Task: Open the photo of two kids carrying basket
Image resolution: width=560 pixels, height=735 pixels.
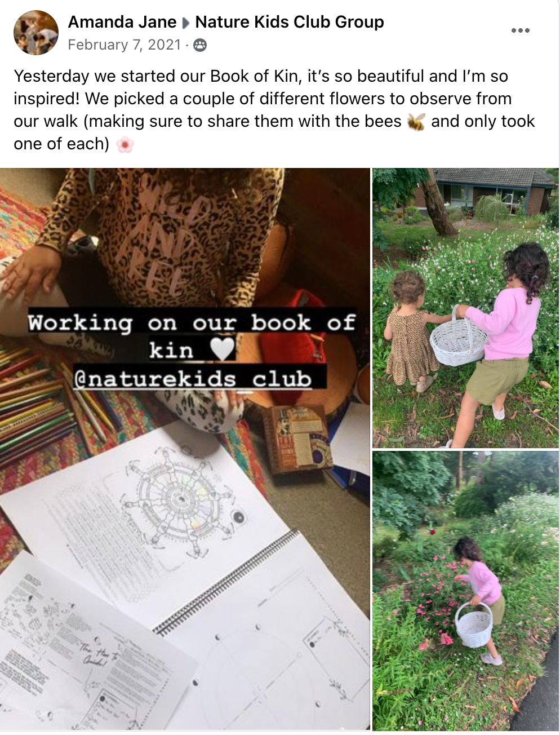Action: [465, 308]
